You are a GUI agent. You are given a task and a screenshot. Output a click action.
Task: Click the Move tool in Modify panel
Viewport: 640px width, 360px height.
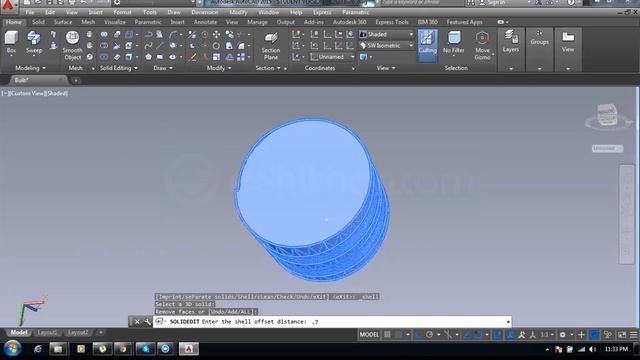pos(216,35)
